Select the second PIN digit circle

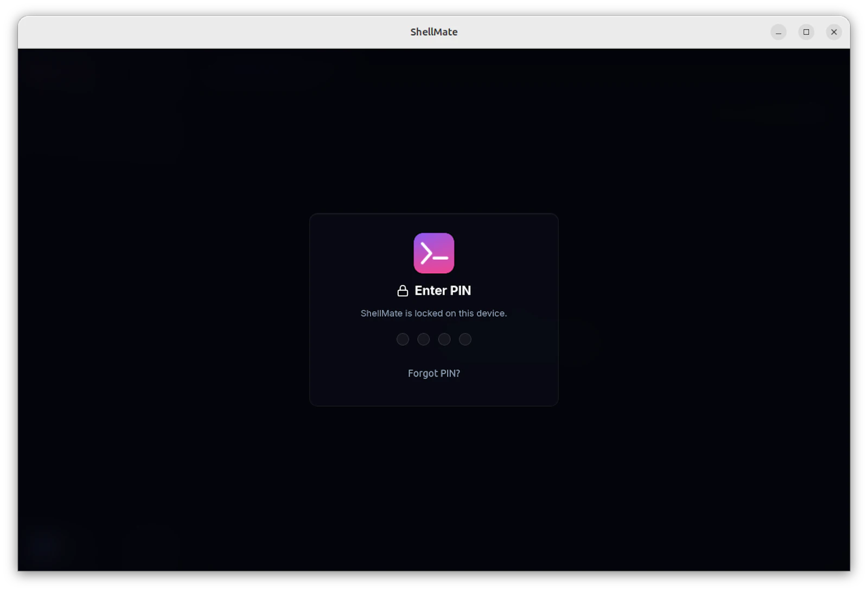423,339
